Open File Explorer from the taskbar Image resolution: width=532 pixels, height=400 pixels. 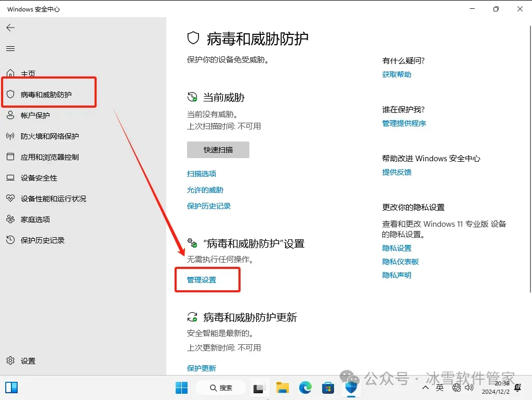click(x=282, y=388)
